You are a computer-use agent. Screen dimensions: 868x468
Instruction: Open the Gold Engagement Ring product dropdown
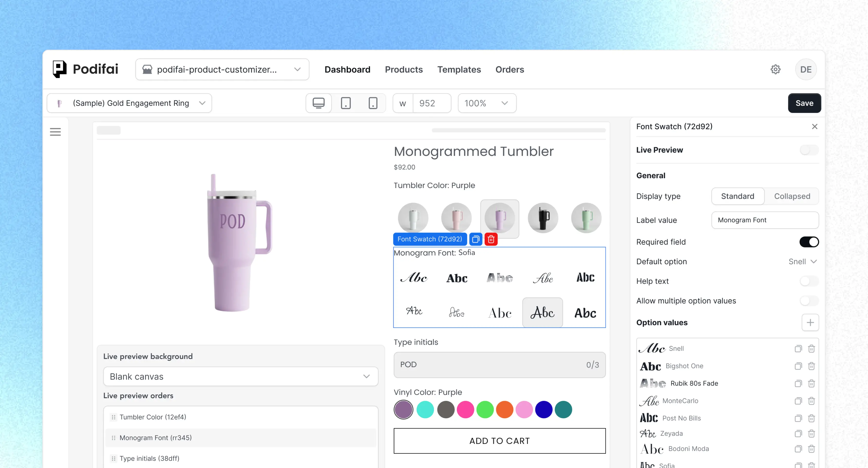point(129,103)
